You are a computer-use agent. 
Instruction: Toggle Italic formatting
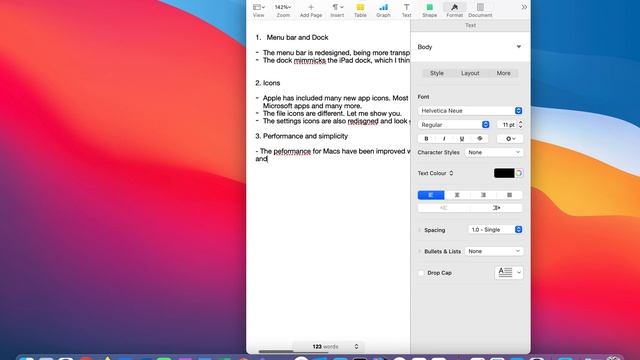pyautogui.click(x=444, y=139)
